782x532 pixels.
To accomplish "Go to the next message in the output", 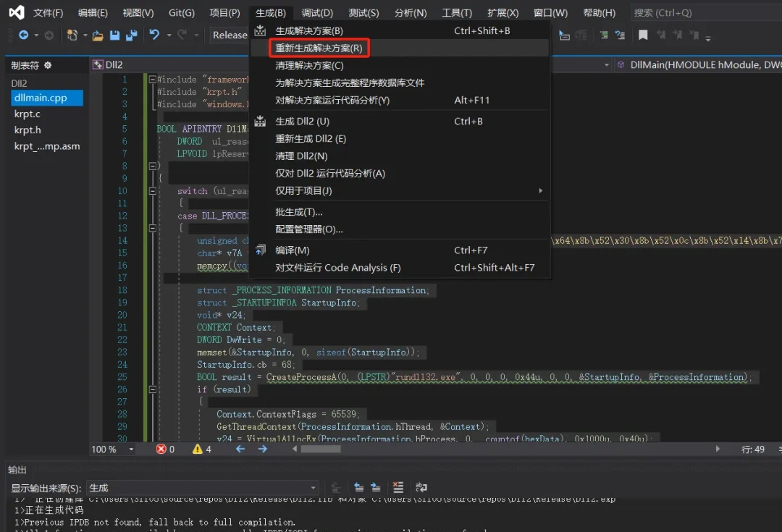I will tap(376, 487).
